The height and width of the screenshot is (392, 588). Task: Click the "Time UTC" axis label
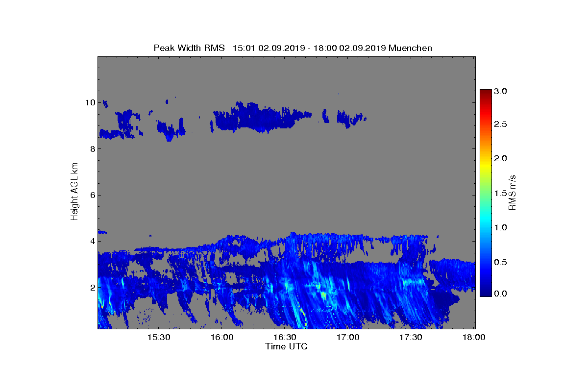(x=286, y=346)
